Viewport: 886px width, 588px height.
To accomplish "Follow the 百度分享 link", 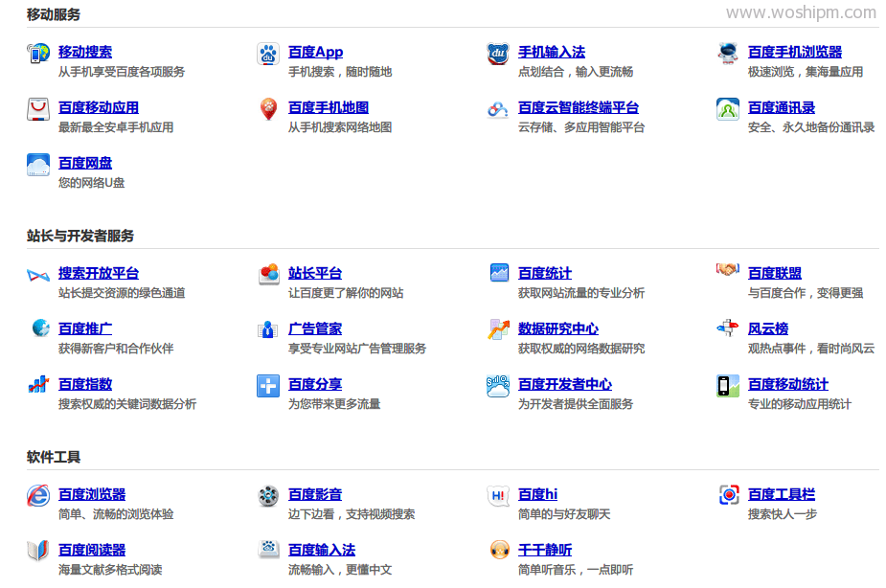I will pos(315,384).
